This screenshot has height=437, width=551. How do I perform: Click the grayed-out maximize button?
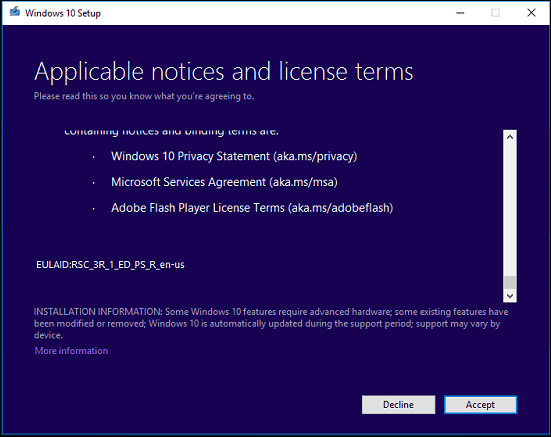[x=495, y=13]
